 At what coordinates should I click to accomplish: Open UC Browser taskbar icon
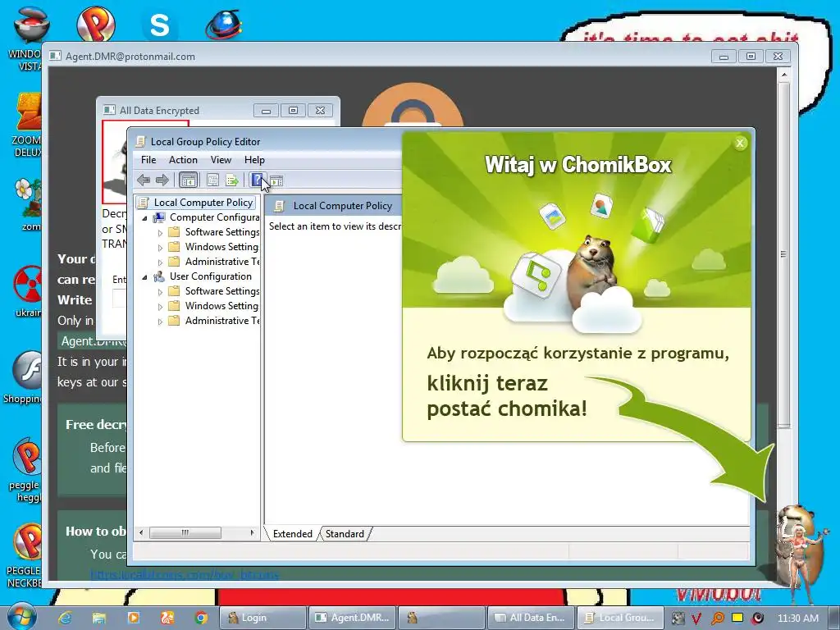[167, 618]
